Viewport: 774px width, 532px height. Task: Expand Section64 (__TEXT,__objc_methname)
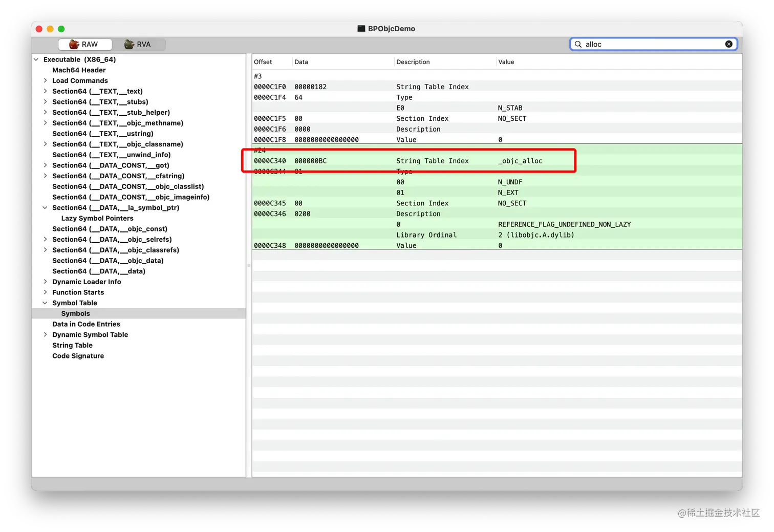tap(45, 123)
